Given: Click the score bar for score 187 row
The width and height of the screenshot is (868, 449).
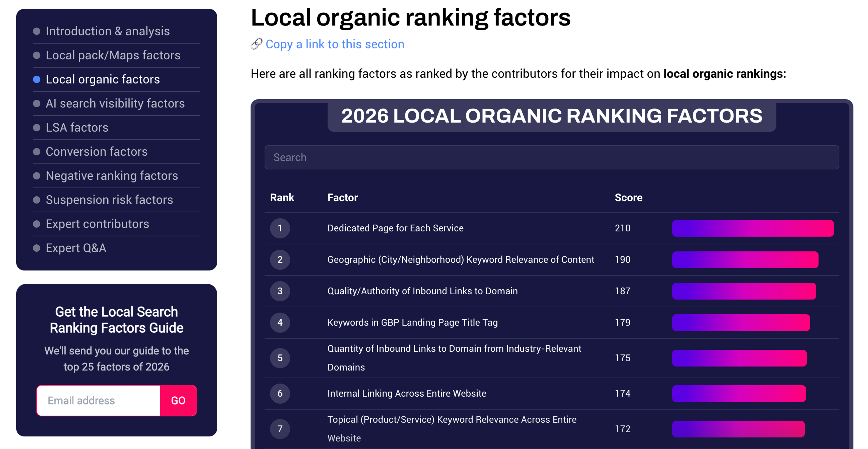Looking at the screenshot, I should (x=744, y=291).
